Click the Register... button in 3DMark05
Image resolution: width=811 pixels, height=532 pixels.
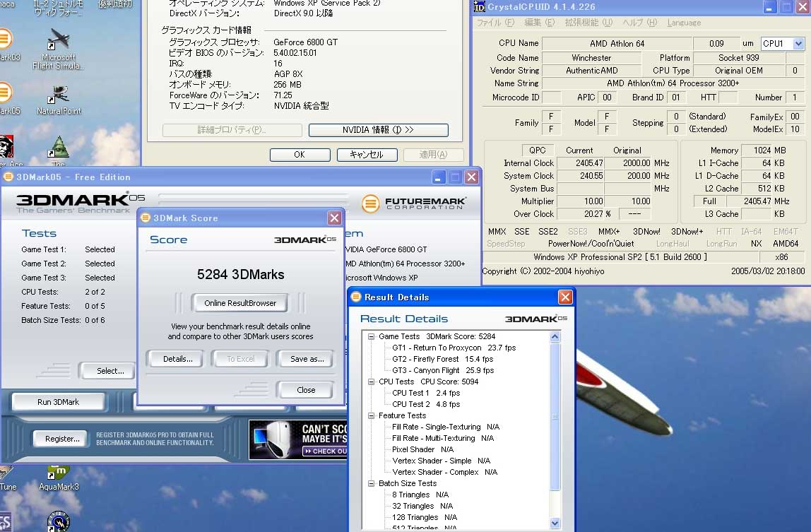pos(62,439)
